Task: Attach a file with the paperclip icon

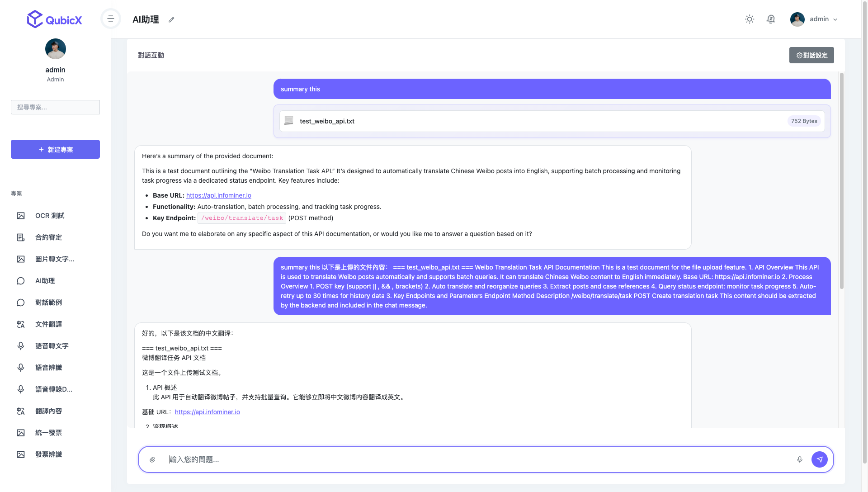Action: 152,459
